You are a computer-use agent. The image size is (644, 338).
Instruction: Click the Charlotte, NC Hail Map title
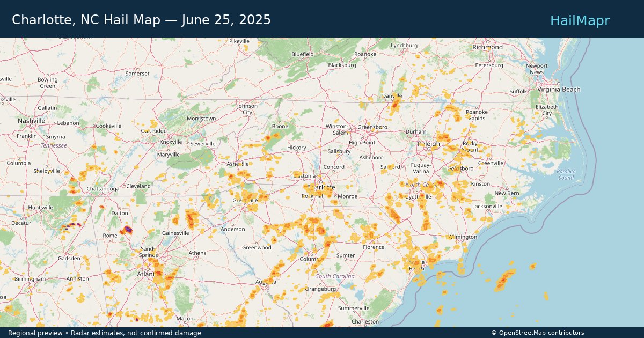(141, 20)
